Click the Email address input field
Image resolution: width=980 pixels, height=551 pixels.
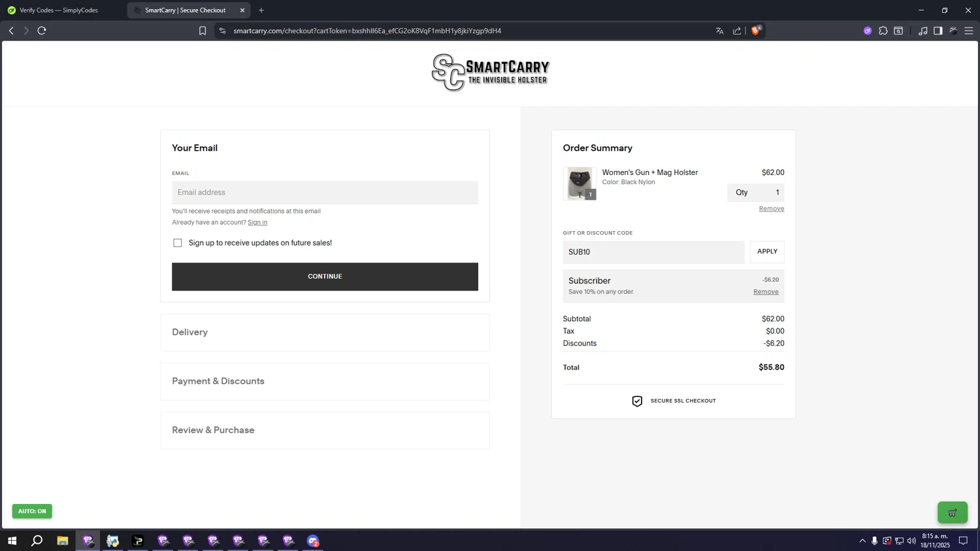tap(325, 193)
